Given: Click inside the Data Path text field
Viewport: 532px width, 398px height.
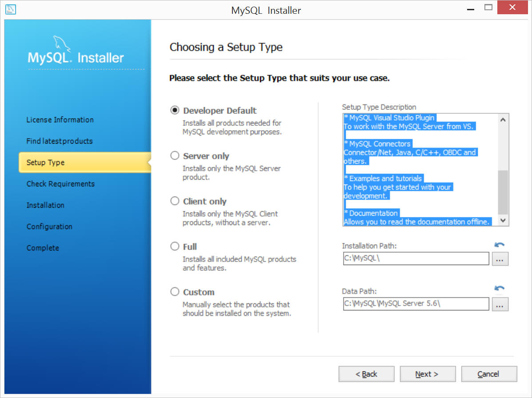Looking at the screenshot, I should coord(416,304).
